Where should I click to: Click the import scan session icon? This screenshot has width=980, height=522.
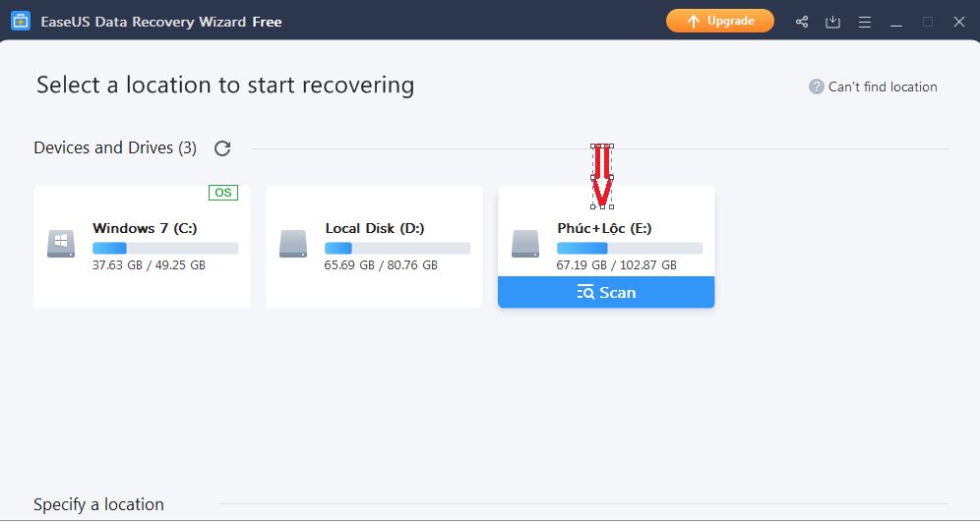coord(832,22)
